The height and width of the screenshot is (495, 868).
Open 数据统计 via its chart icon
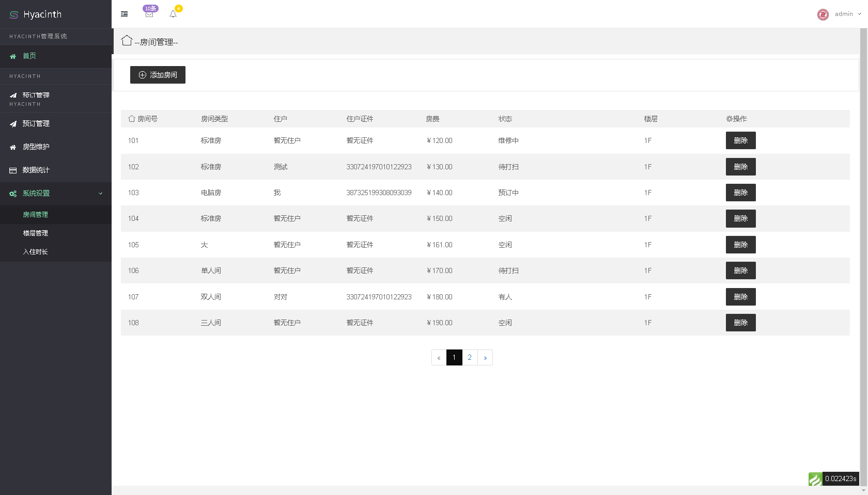[x=12, y=170]
